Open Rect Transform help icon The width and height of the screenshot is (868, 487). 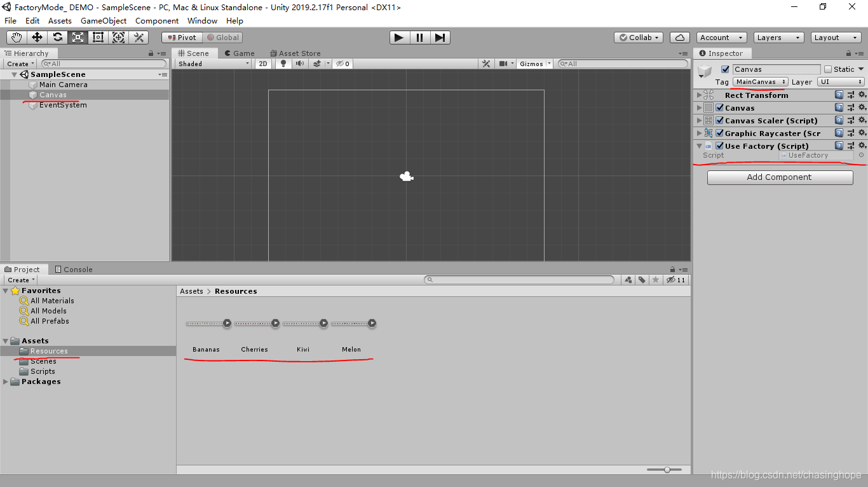pos(839,95)
